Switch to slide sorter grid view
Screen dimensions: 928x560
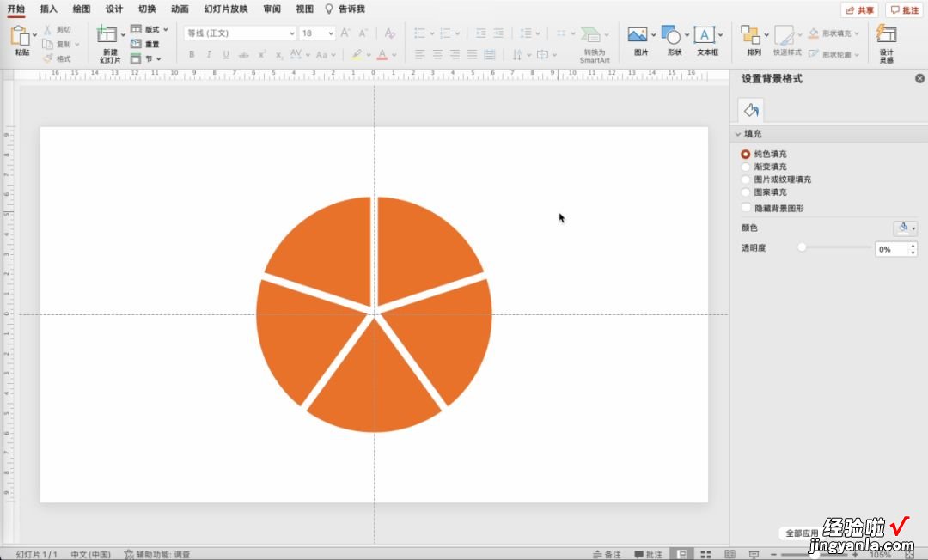(x=705, y=554)
